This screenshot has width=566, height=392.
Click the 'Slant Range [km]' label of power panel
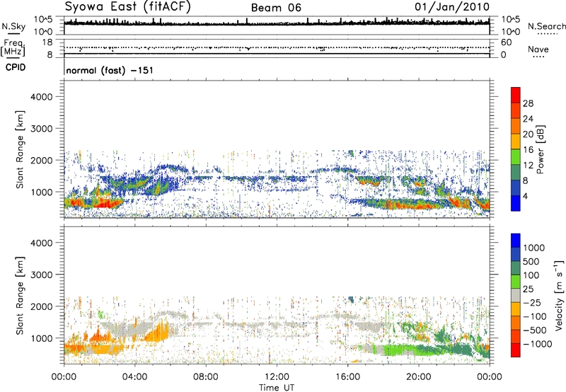[x=20, y=149]
